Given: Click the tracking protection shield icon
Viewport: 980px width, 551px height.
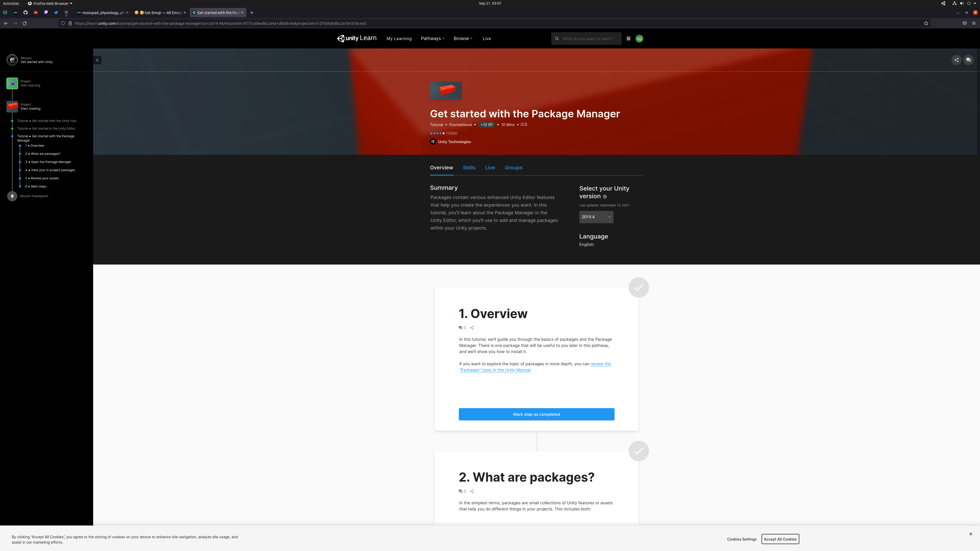Looking at the screenshot, I should click(x=63, y=23).
